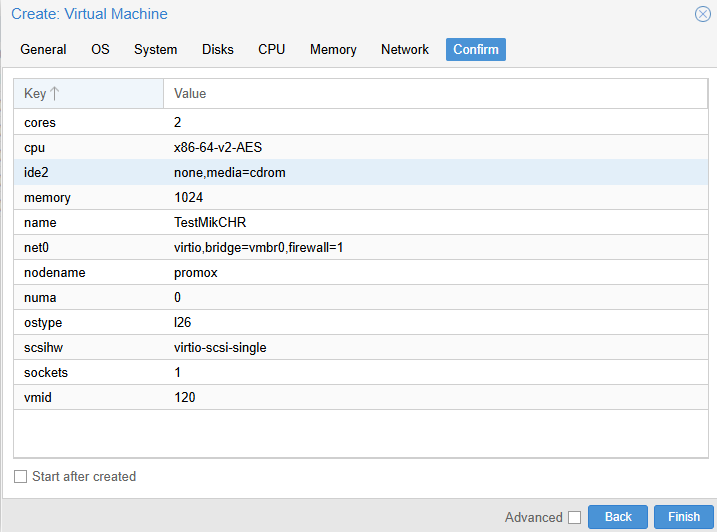Enable Start after created checkbox

(20, 477)
